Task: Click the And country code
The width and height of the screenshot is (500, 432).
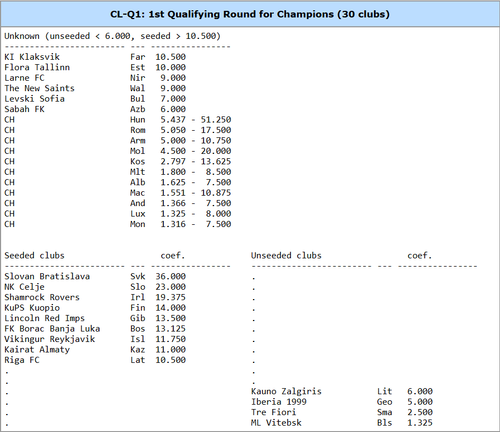Action: point(138,203)
